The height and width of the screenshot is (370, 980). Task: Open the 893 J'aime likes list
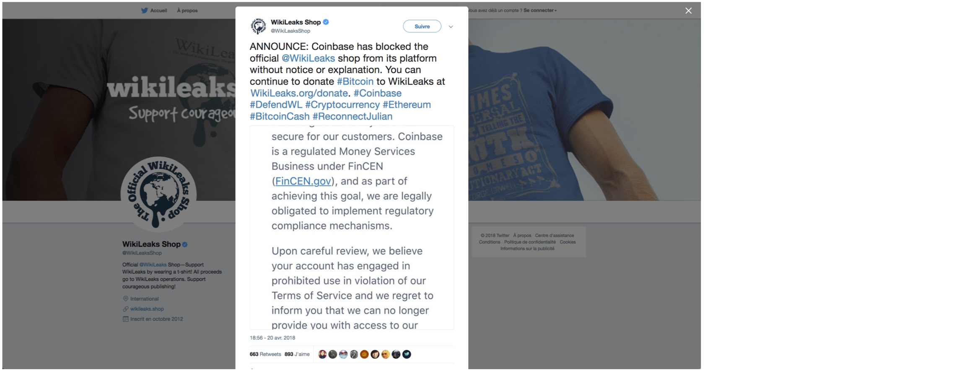pos(297,354)
